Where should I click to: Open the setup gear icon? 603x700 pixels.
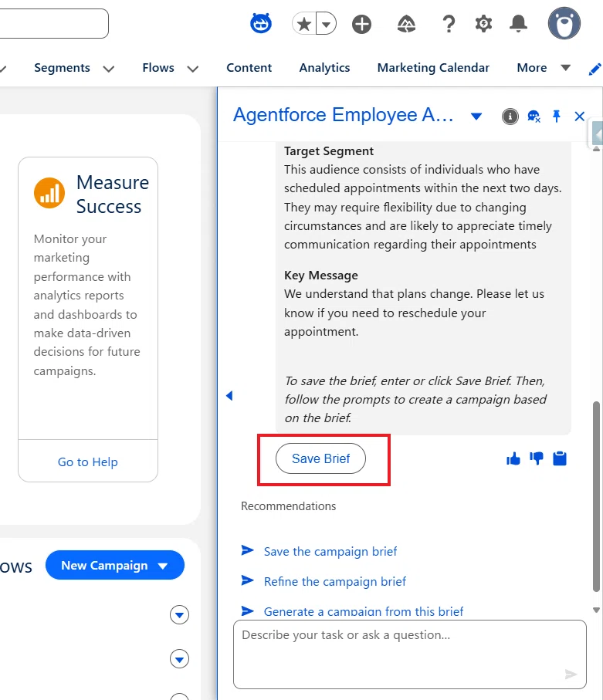click(483, 24)
